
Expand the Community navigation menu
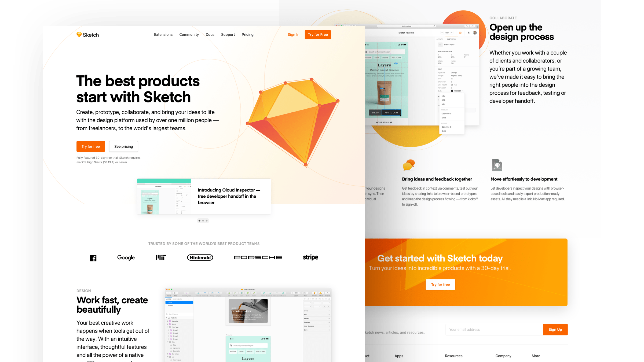189,35
